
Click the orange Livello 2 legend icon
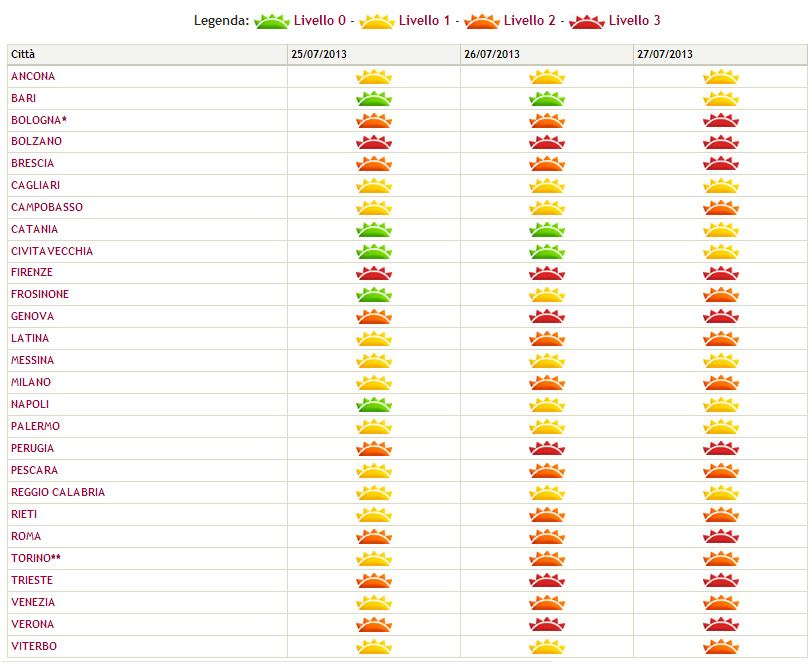(x=482, y=22)
